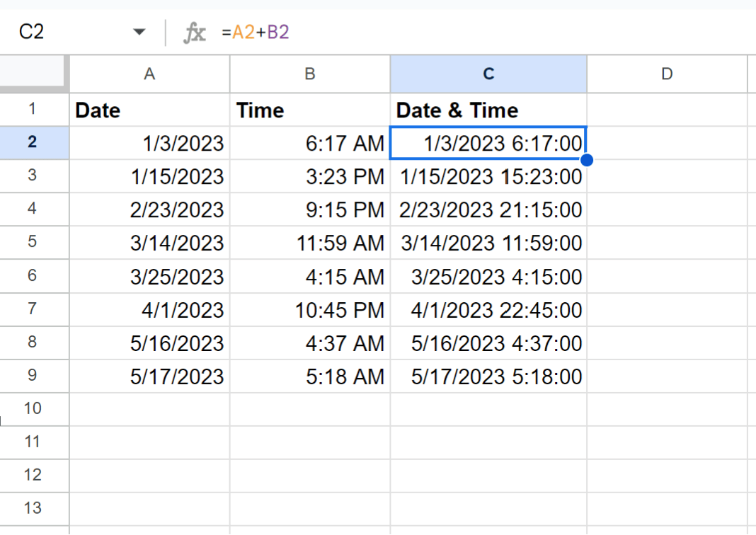Select row 2 header

(33, 143)
